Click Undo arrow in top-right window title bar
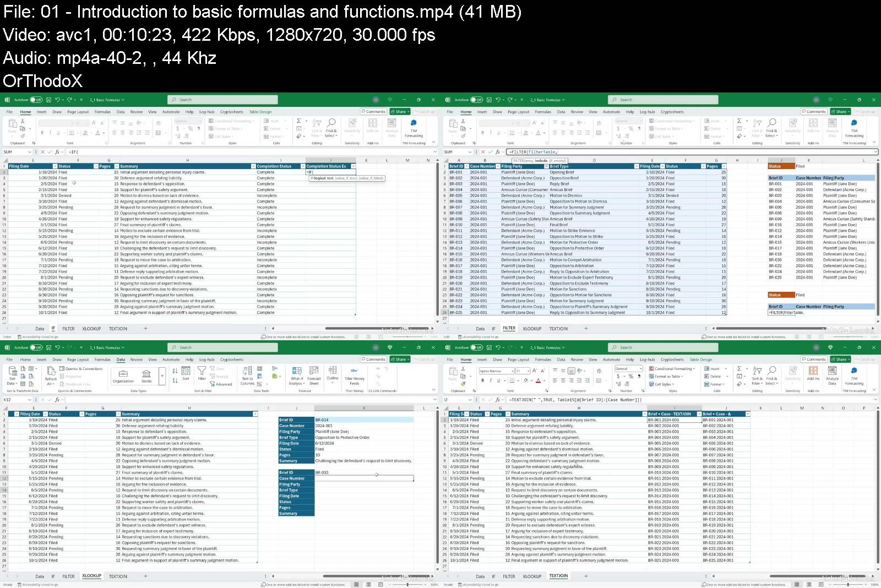 498,100
